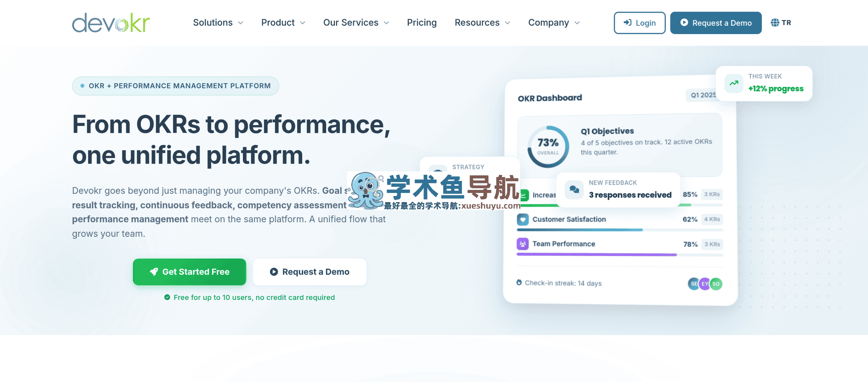Click the play icon in header demo button
This screenshot has width=868, height=382.
(x=684, y=23)
